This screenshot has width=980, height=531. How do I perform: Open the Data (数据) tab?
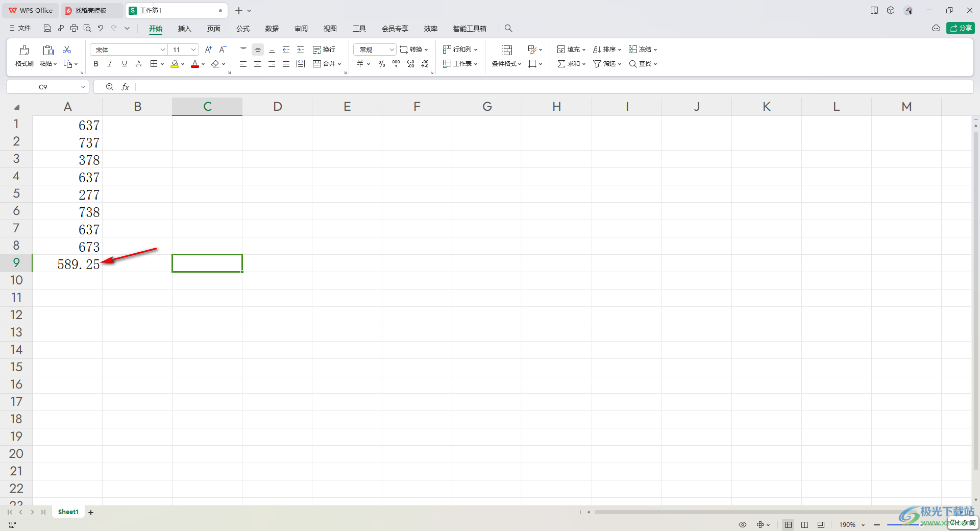pos(272,29)
